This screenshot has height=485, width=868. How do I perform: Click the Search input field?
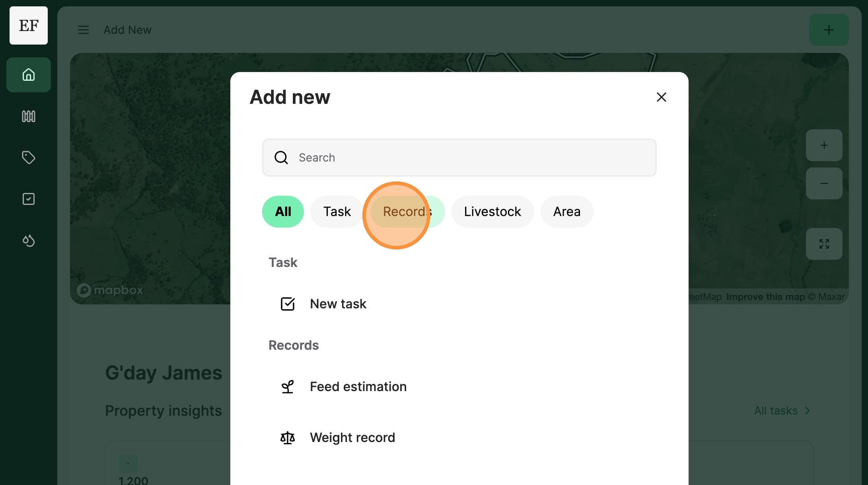459,158
